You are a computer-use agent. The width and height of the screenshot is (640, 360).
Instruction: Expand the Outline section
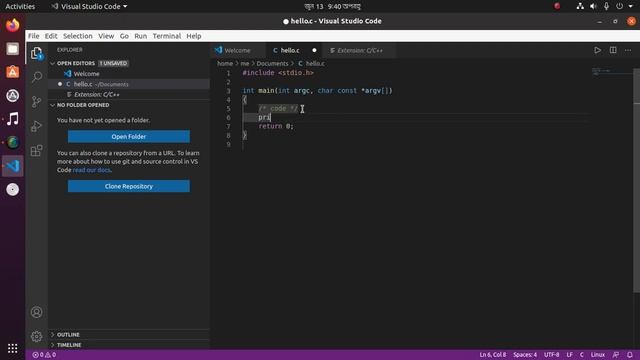[68, 335]
